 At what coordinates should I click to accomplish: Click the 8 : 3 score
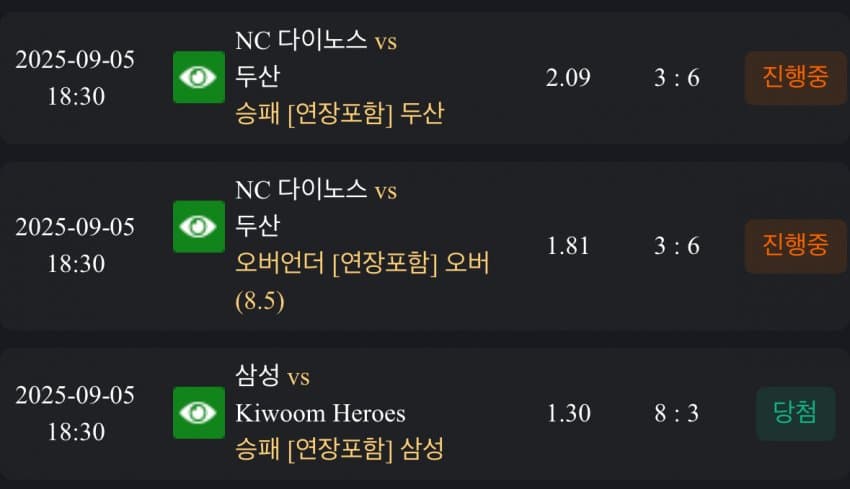pyautogui.click(x=677, y=413)
